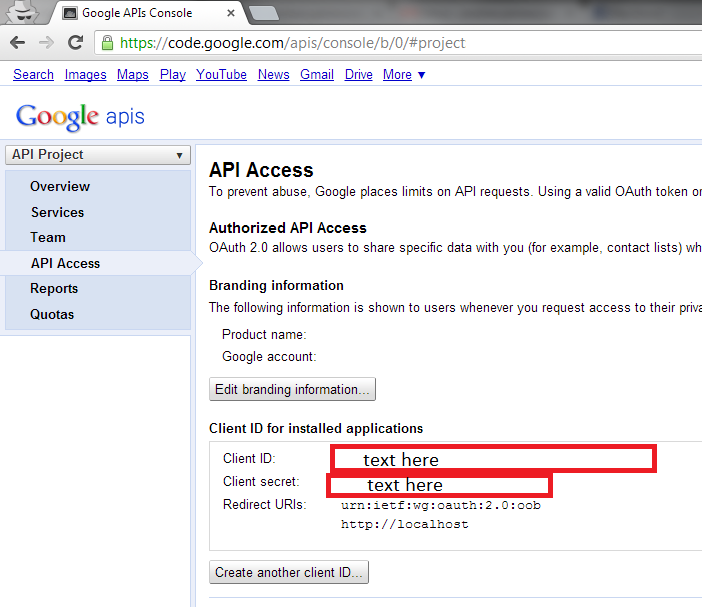Click the green SSL padlock icon
The width and height of the screenshot is (706, 610).
point(107,43)
